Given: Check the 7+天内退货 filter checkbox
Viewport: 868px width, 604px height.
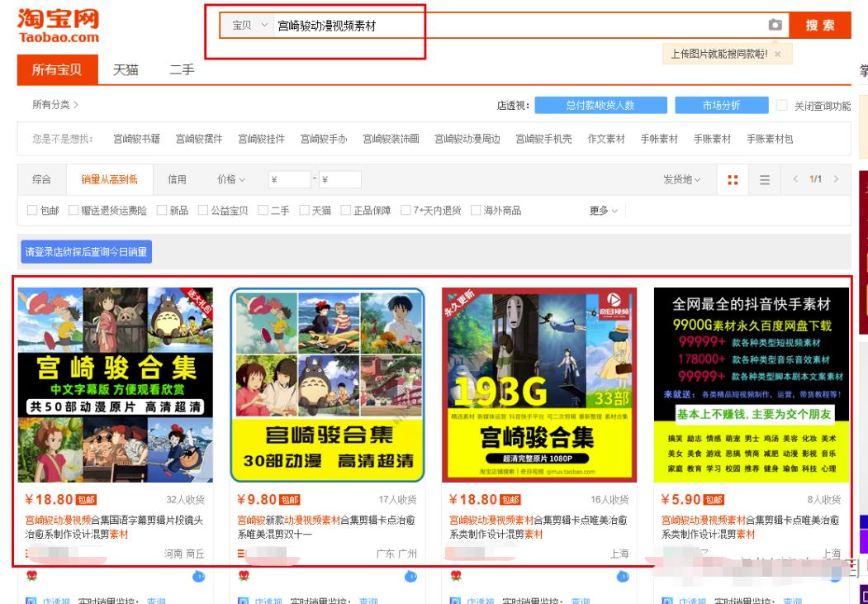Looking at the screenshot, I should tap(406, 211).
